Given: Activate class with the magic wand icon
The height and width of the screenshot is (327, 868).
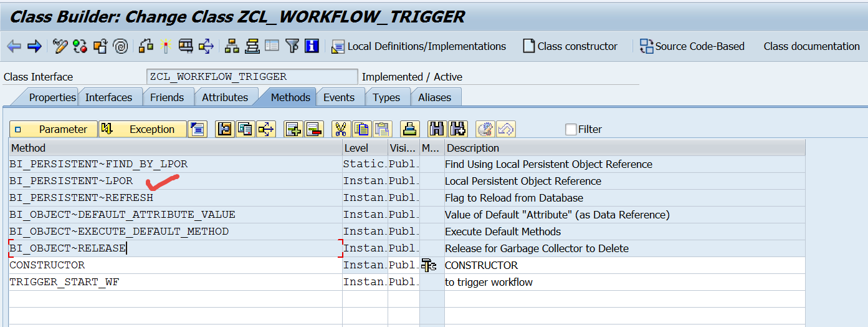Looking at the screenshot, I should pyautogui.click(x=165, y=46).
